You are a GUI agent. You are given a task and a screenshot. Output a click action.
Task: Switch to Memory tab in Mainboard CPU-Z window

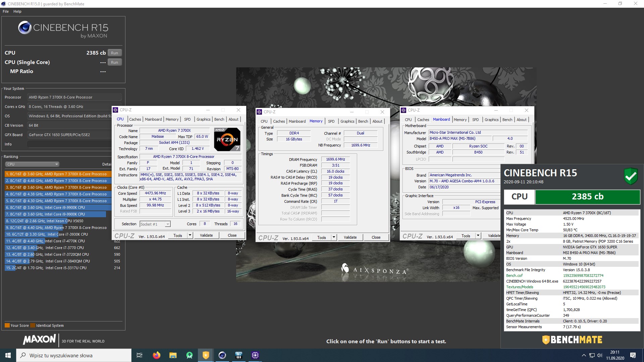tap(460, 120)
